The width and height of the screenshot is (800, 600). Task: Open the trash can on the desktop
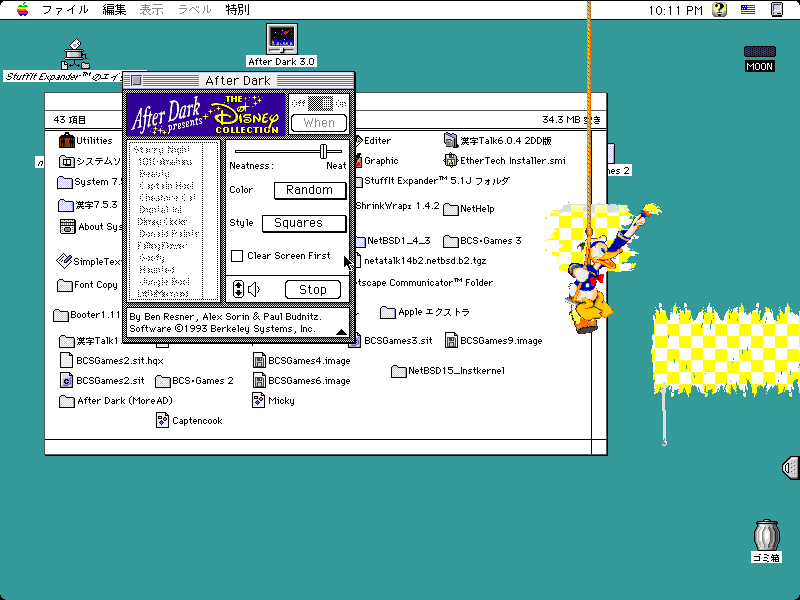(766, 535)
